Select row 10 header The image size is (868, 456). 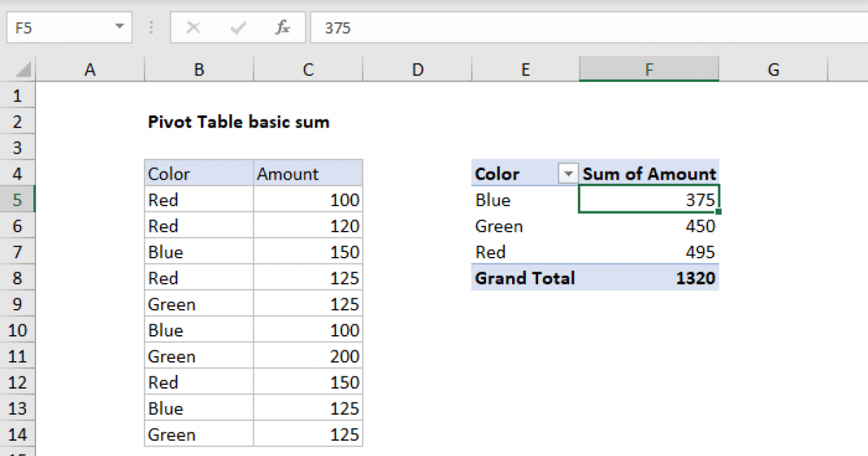click(17, 330)
